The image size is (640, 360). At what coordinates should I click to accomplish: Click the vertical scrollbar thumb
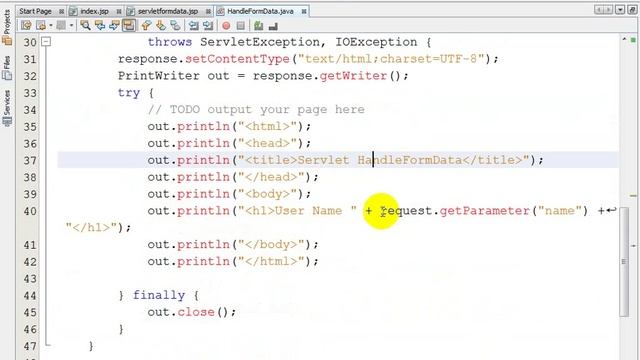coord(624,261)
